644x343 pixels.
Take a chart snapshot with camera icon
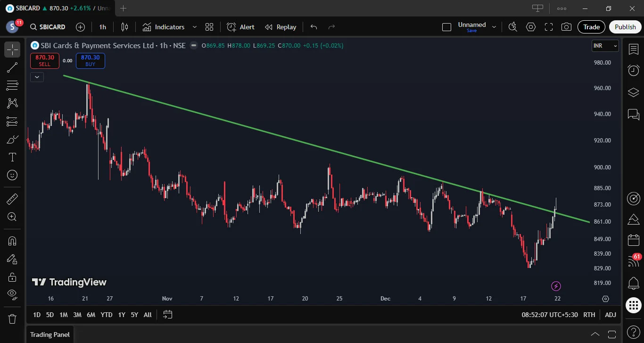click(567, 27)
